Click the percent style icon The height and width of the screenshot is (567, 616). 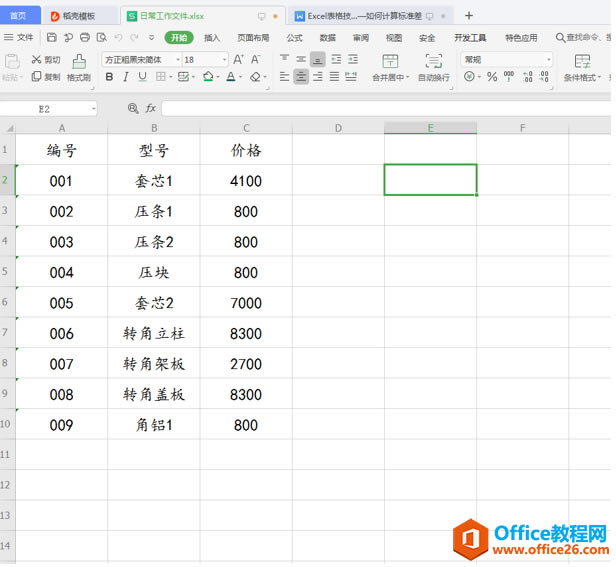[x=492, y=76]
